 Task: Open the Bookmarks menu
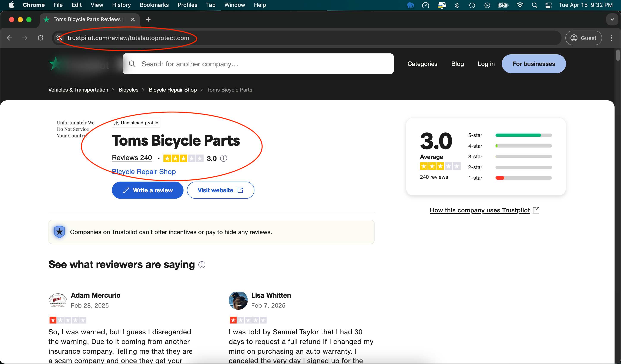[154, 5]
